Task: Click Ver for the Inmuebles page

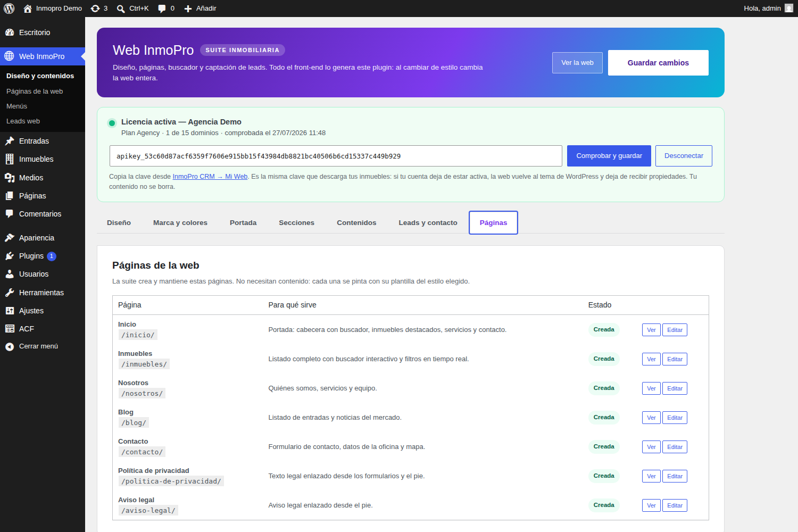Action: 651,359
